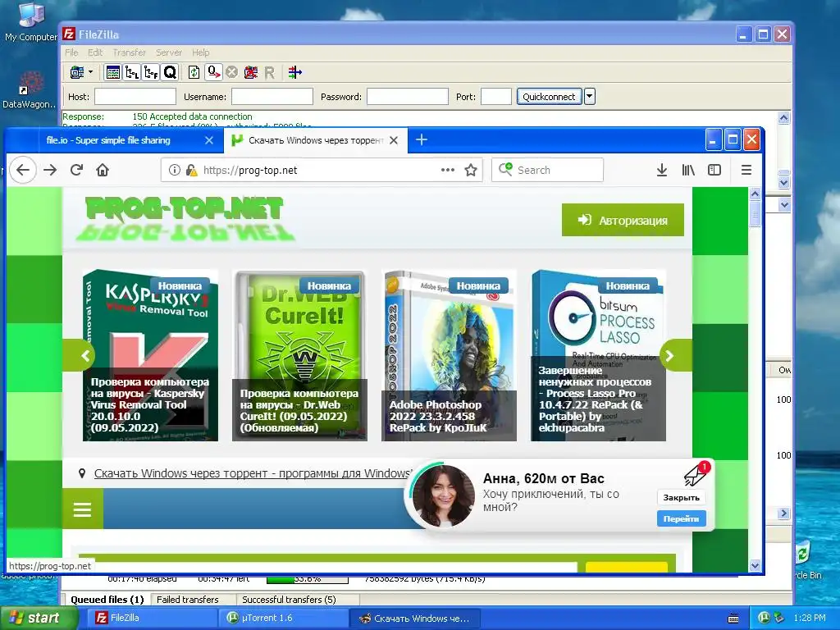Go to the browser home page
Viewport: 840px width, 630px height.
tap(103, 171)
